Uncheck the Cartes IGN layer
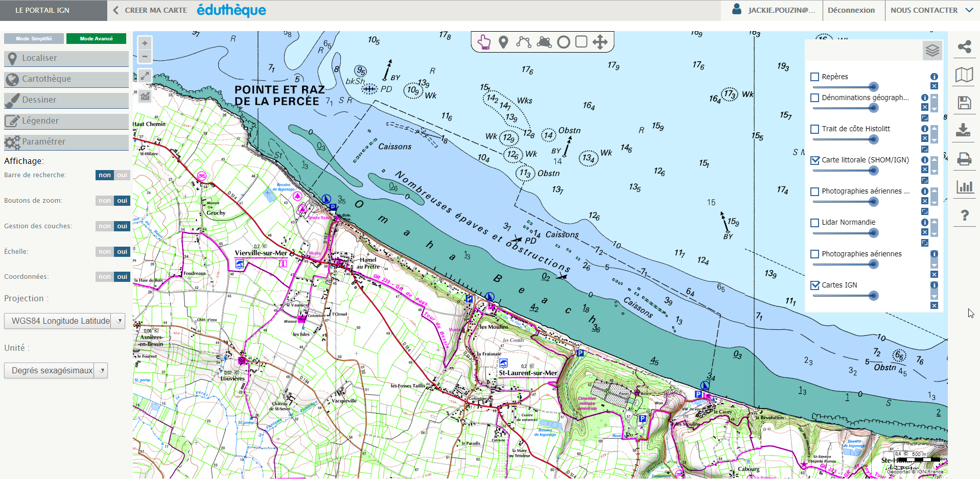 814,285
